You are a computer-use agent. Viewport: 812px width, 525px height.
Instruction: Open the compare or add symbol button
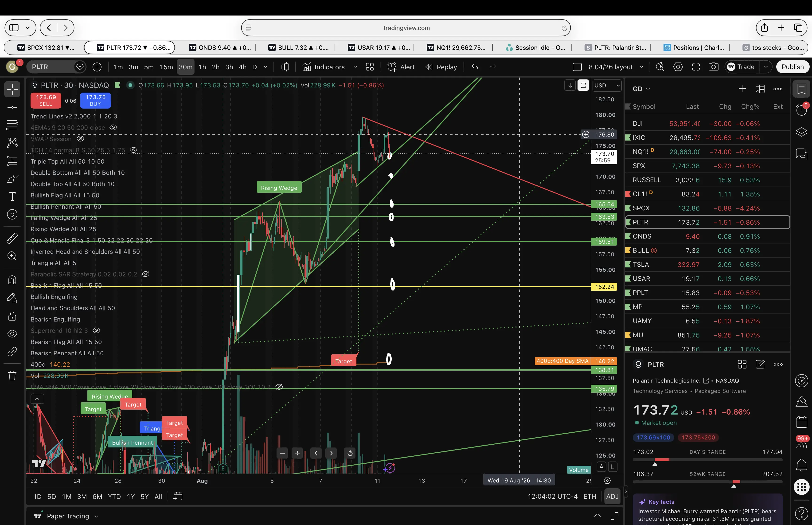[x=97, y=67]
